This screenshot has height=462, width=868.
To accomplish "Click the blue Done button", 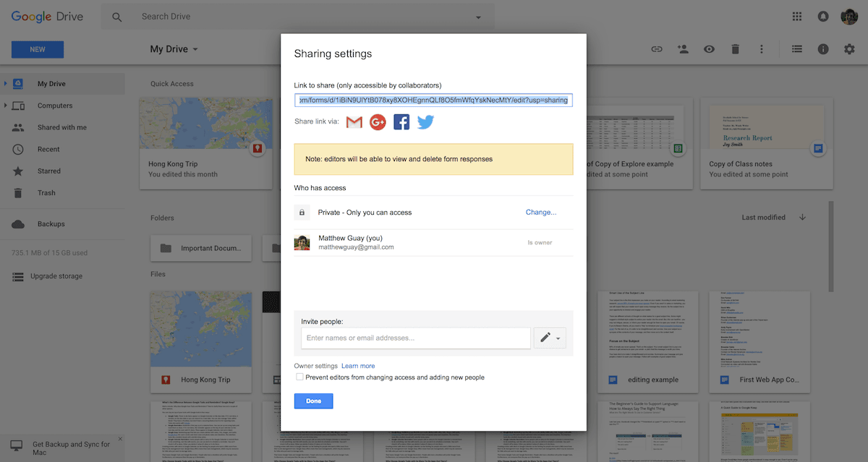I will click(313, 401).
